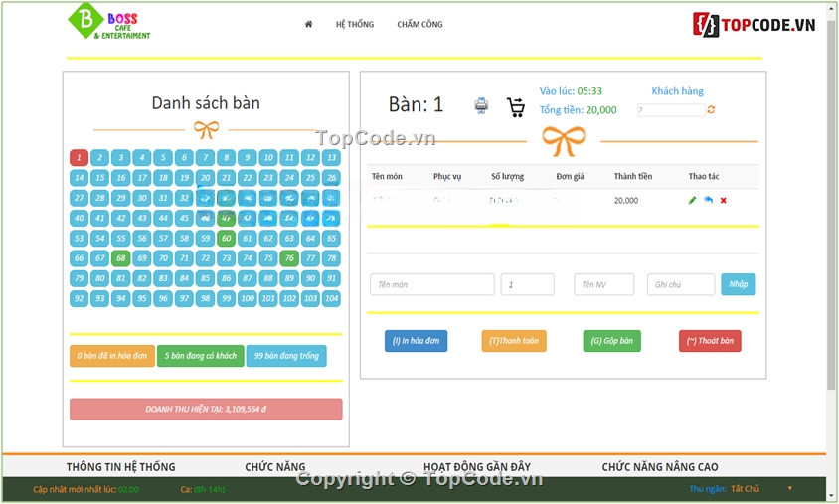Select table 7
The width and height of the screenshot is (839, 504).
tap(205, 157)
